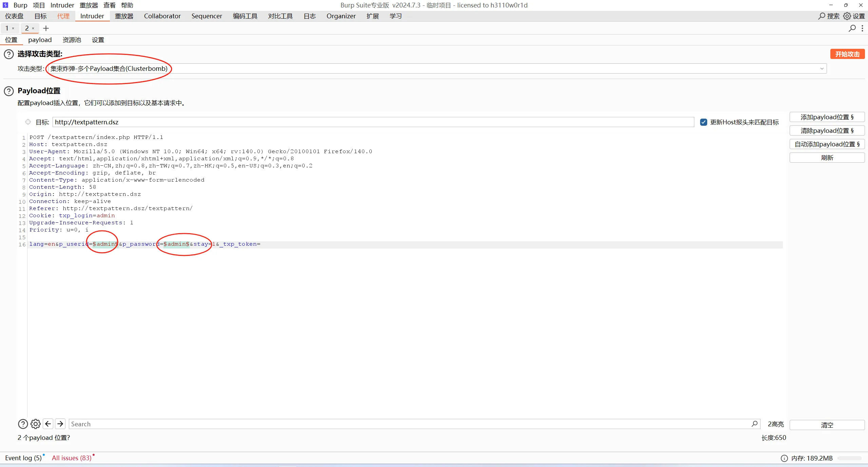868x467 pixels.
Task: Switch to the payload sub-tab
Action: (x=40, y=40)
